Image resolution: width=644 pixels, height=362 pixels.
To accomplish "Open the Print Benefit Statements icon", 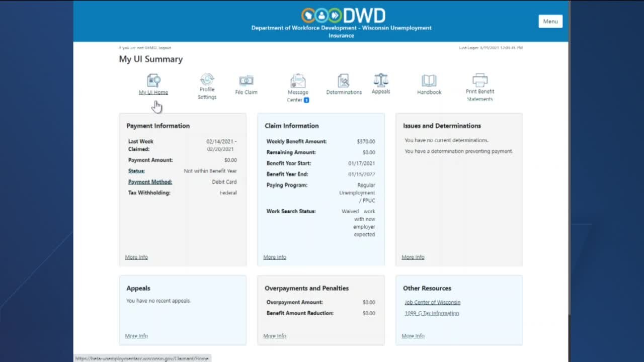I will click(480, 80).
